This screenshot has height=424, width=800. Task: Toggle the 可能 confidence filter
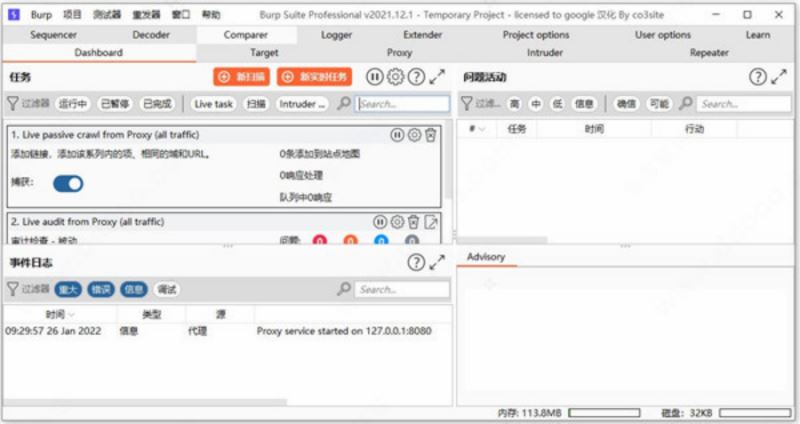point(659,104)
